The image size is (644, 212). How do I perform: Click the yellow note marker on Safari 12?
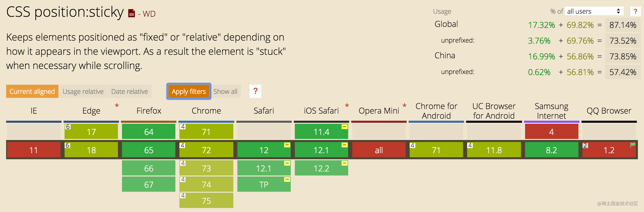click(x=287, y=145)
